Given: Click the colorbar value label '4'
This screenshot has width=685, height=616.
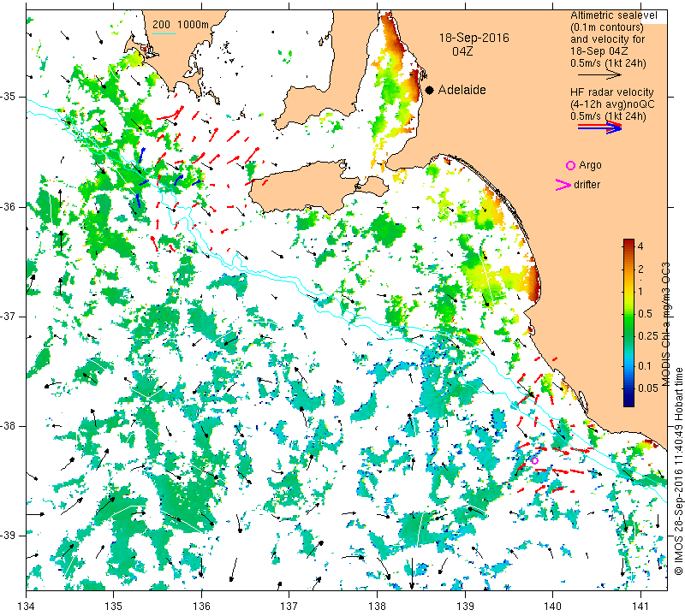Looking at the screenshot, I should (640, 246).
